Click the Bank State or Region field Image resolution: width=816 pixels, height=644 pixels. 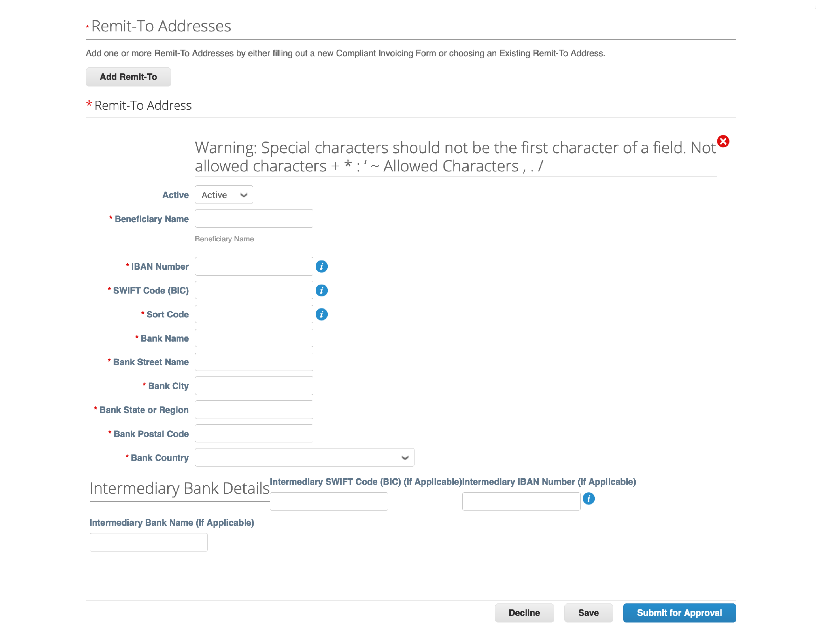point(254,410)
